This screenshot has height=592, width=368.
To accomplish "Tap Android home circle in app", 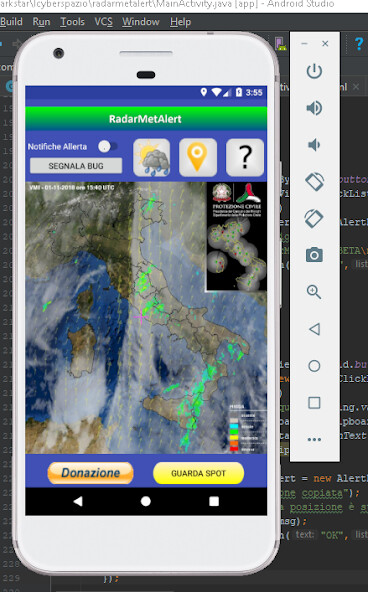I will pyautogui.click(x=146, y=501).
